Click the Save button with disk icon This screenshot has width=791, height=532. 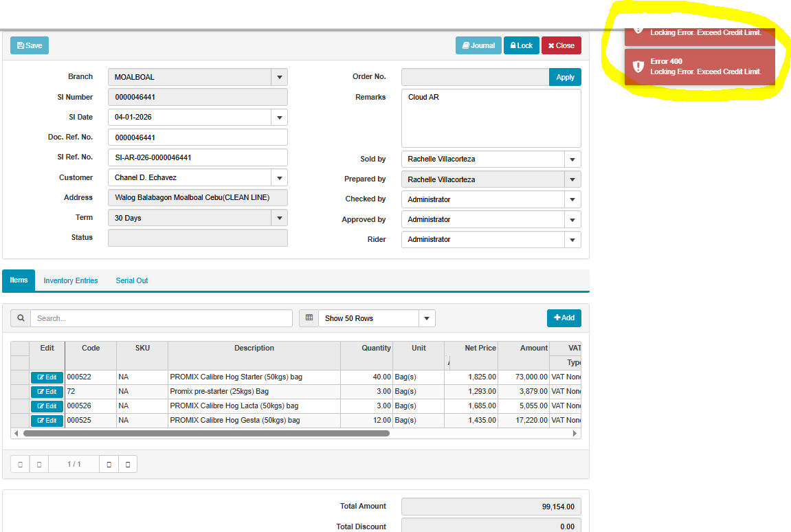(30, 45)
